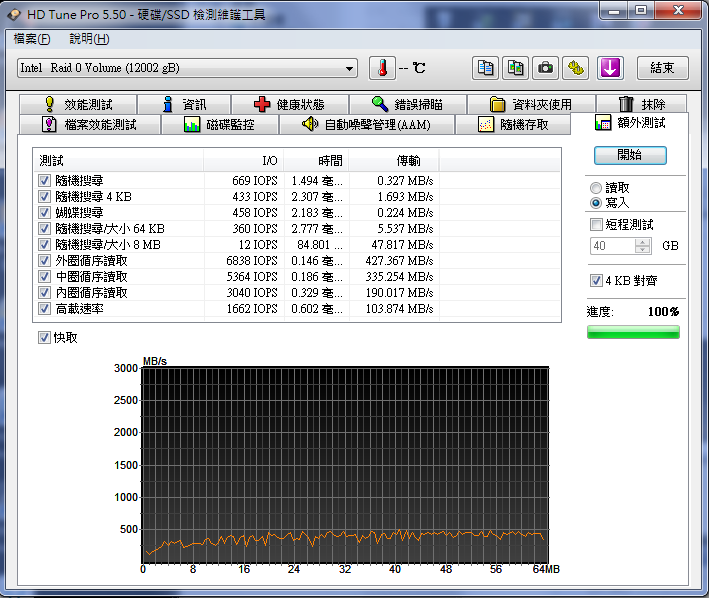
Task: Open the 檔案效能測試 file benchmark tab
Action: [90, 124]
